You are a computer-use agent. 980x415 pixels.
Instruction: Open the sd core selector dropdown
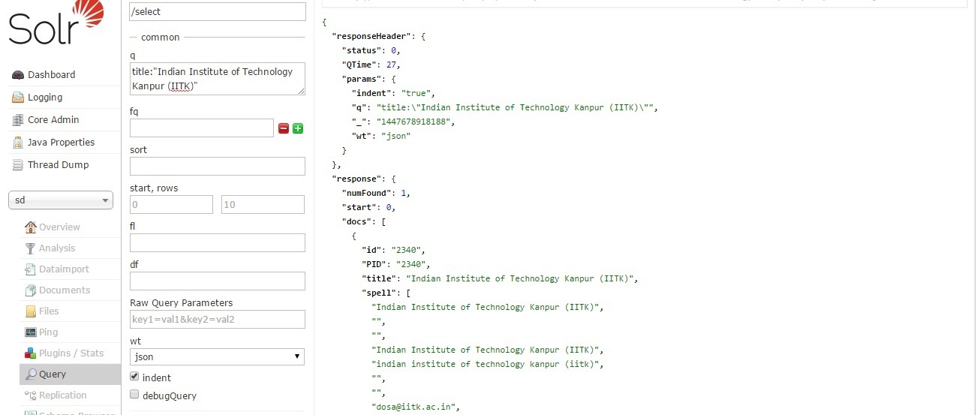tap(60, 200)
